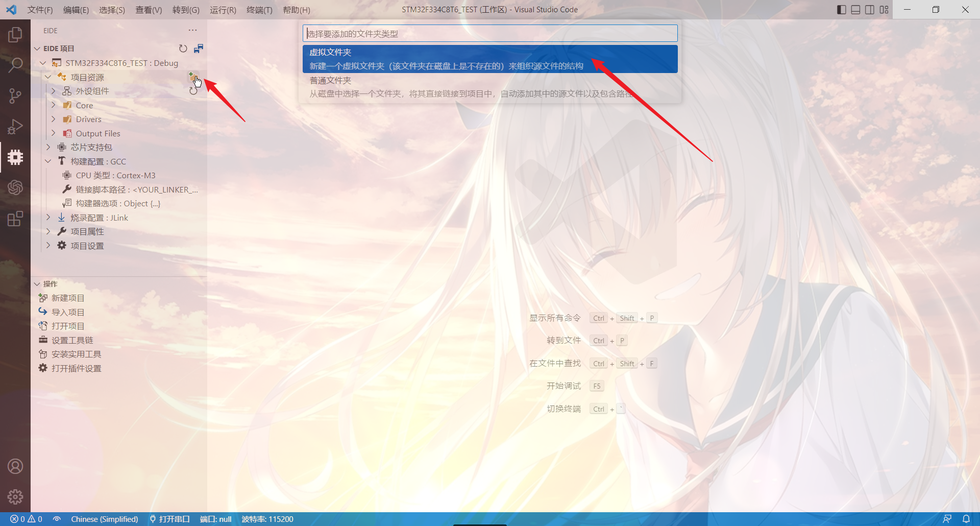The image size is (980, 526).
Task: Click the refresh icon beside 外设组件
Action: 193,91
